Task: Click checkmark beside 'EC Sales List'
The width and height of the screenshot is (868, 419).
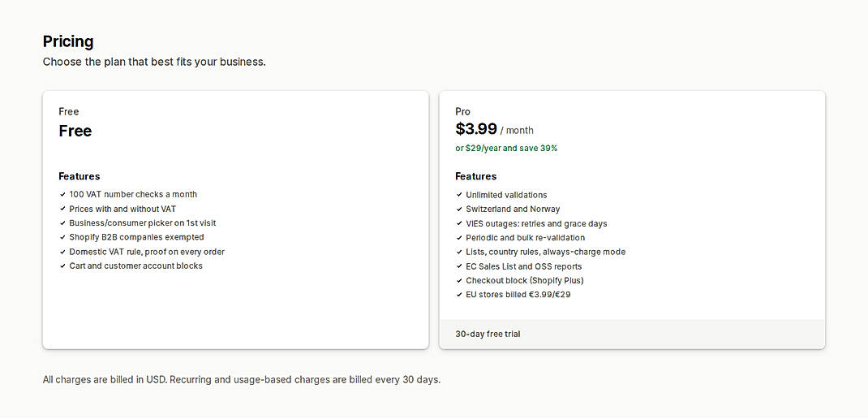Action: click(459, 266)
